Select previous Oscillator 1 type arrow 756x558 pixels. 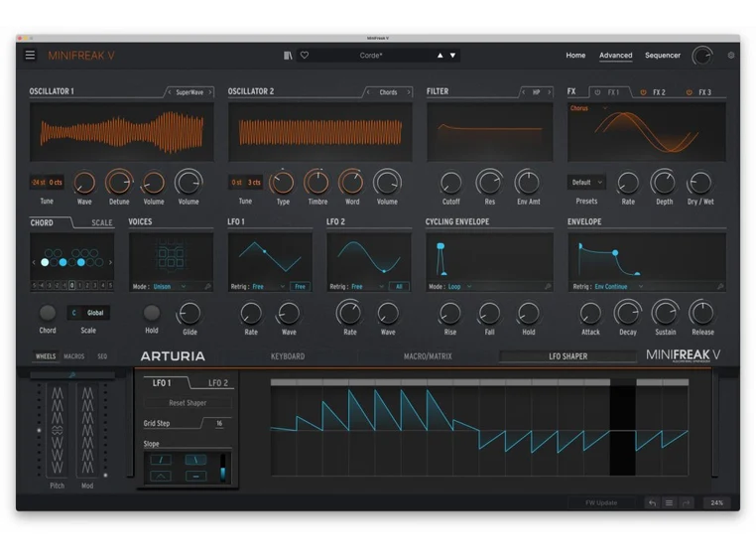(170, 92)
